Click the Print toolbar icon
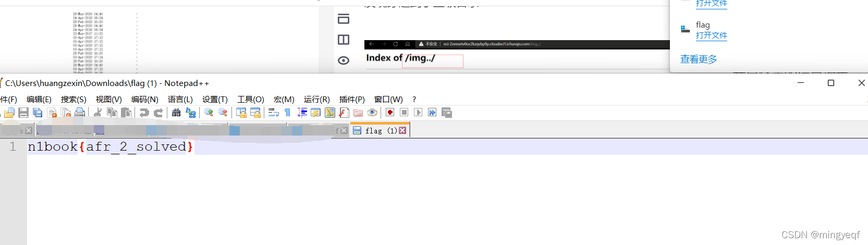 80,113
